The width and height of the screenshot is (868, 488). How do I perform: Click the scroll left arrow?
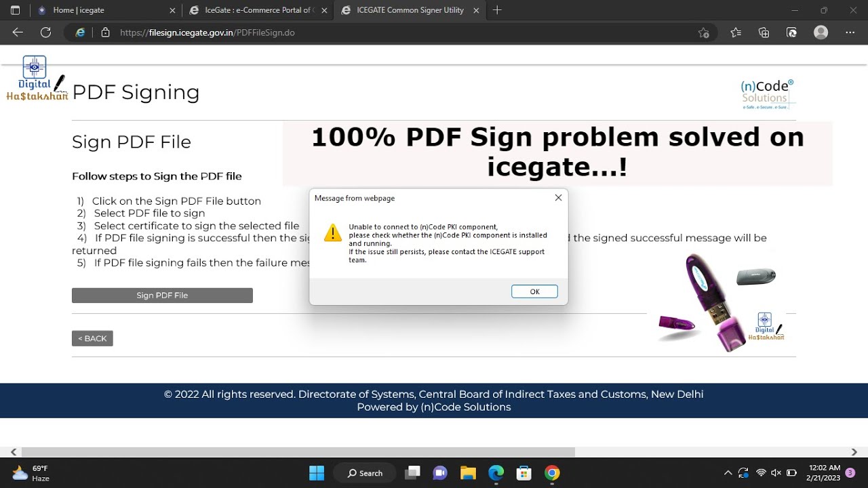click(x=13, y=452)
